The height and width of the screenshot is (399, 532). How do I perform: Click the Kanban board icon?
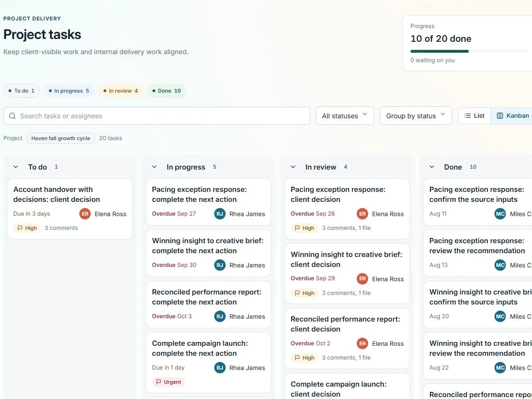[500, 116]
